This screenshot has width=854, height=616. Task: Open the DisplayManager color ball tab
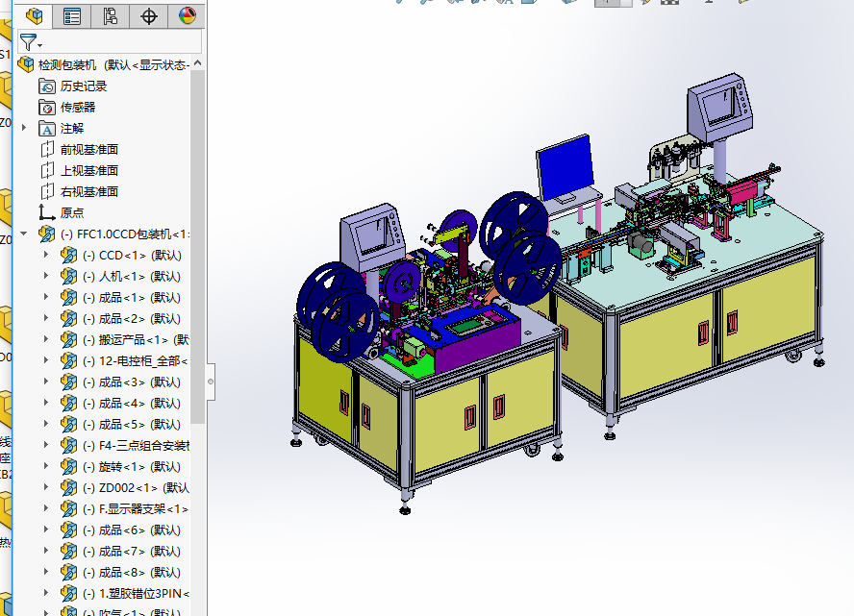[187, 15]
